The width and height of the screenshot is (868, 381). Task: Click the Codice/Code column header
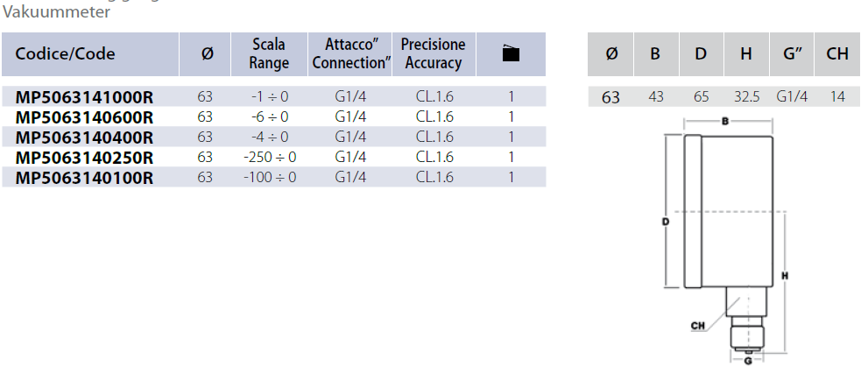66,53
